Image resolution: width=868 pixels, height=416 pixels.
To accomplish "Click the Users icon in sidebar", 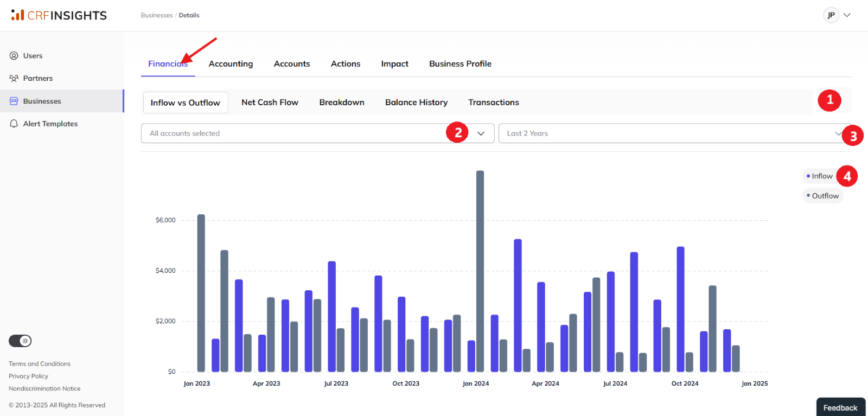I will pyautogui.click(x=14, y=56).
